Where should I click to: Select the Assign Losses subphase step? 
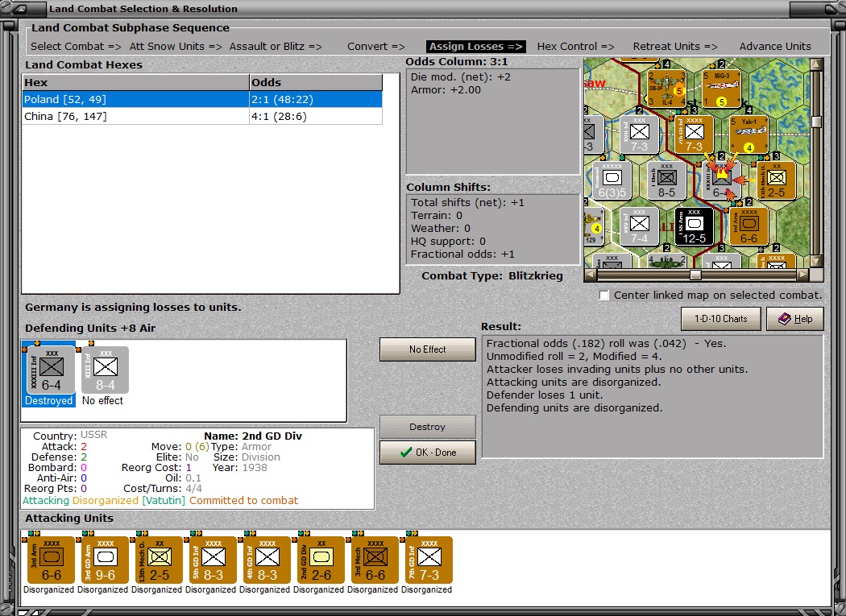click(x=476, y=47)
